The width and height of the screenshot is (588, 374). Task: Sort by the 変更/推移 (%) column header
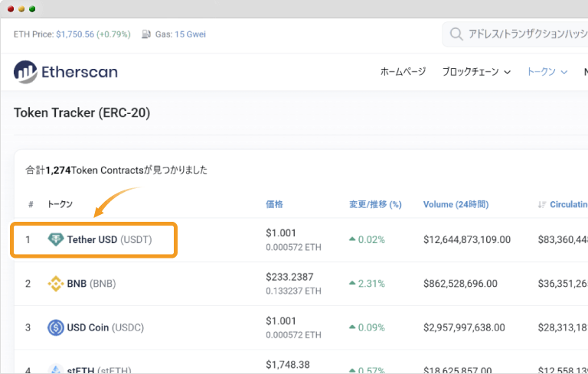[375, 204]
